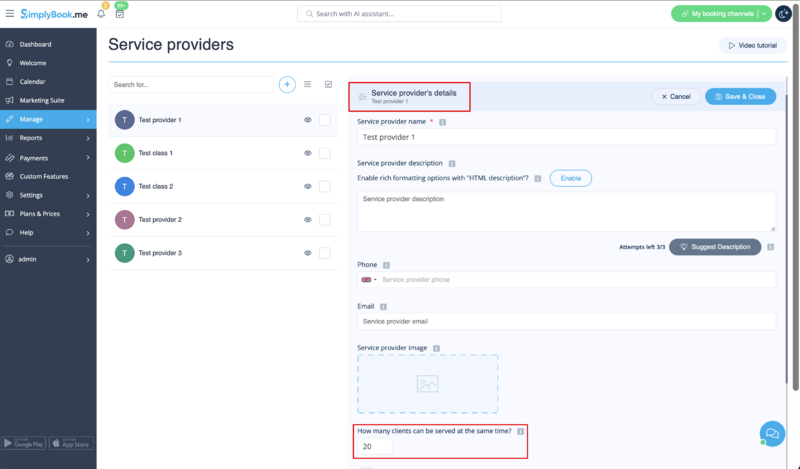Image resolution: width=800 pixels, height=469 pixels.
Task: Click the Test class 1 avatar
Action: point(124,153)
